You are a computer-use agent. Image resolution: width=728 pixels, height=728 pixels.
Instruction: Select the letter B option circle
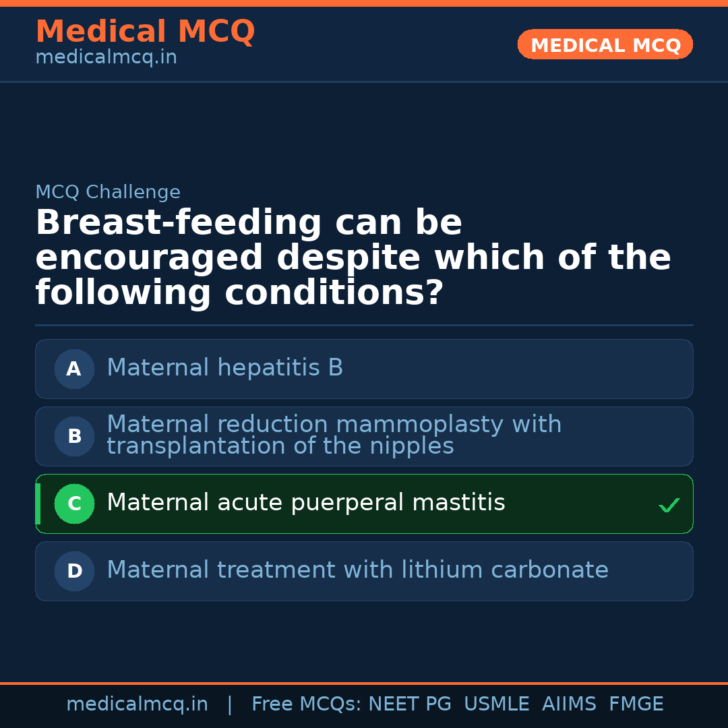(74, 436)
